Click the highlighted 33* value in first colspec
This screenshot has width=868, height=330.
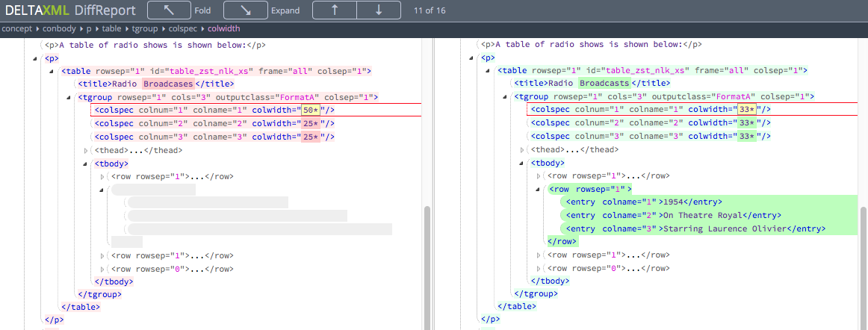point(746,110)
